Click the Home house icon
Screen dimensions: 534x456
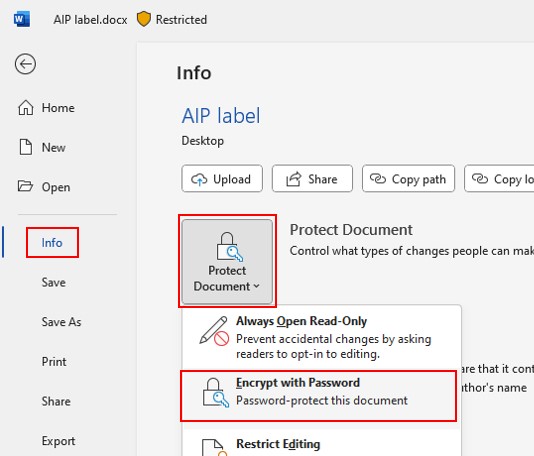[x=26, y=108]
